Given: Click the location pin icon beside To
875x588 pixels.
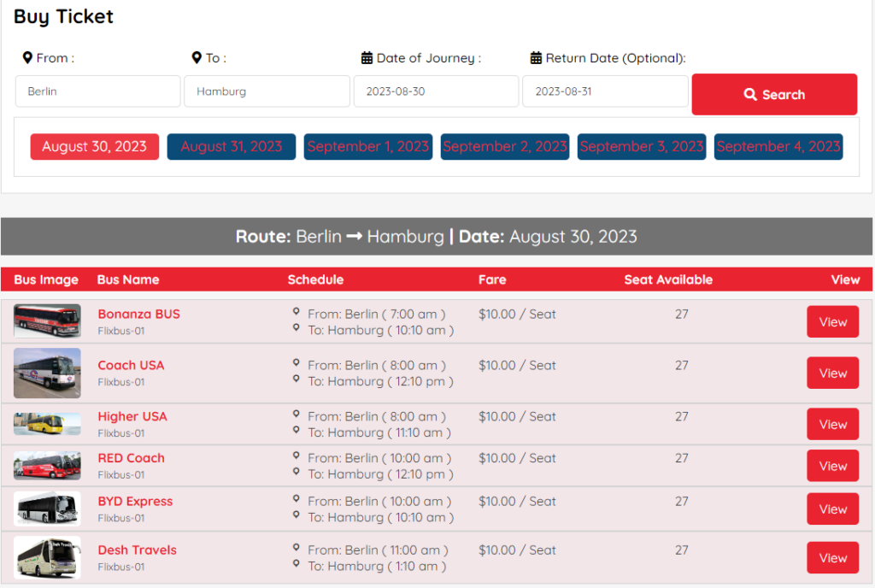Looking at the screenshot, I should (x=197, y=58).
